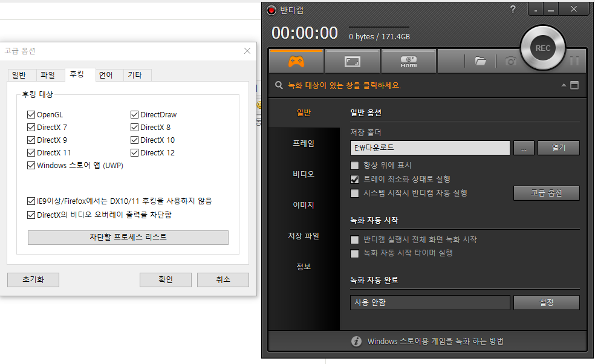Click the camera screenshot capture icon
595x364 pixels.
pyautogui.click(x=511, y=61)
